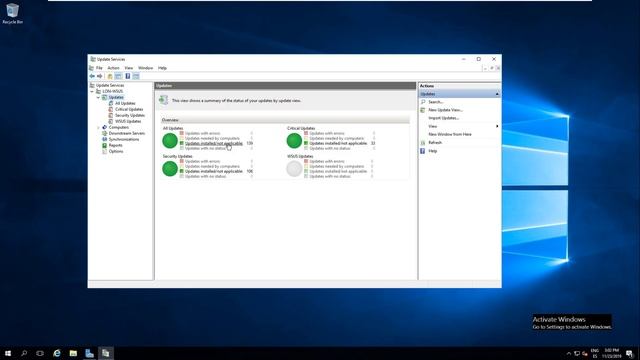Click the Downstream Servers node icon

coord(104,133)
